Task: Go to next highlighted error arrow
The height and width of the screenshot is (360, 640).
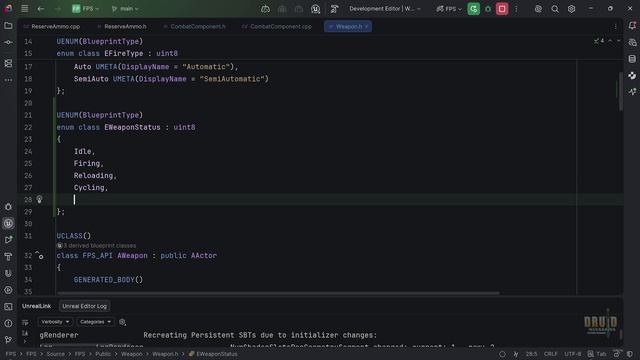Action: (618, 41)
